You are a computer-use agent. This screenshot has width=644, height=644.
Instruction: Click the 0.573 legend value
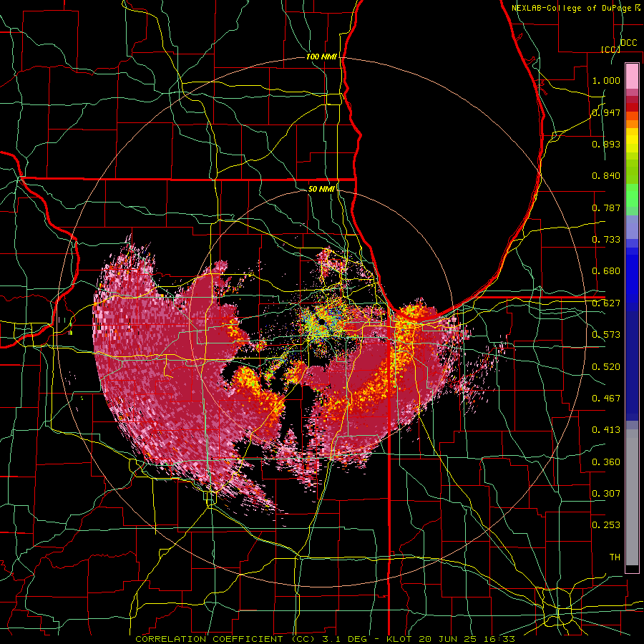click(606, 334)
